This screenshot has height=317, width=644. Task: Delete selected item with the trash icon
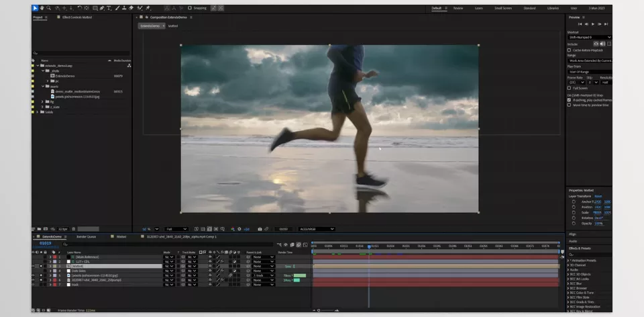pos(74,229)
